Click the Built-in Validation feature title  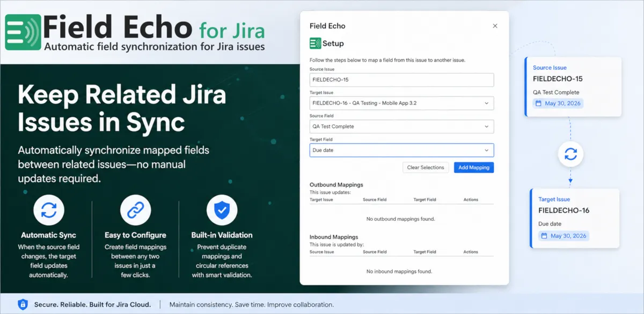point(222,235)
